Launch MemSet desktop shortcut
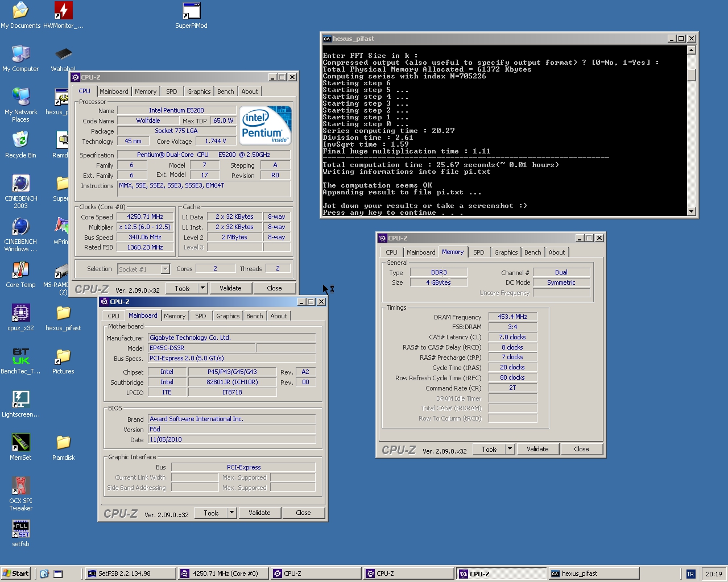The image size is (728, 582). click(x=20, y=447)
